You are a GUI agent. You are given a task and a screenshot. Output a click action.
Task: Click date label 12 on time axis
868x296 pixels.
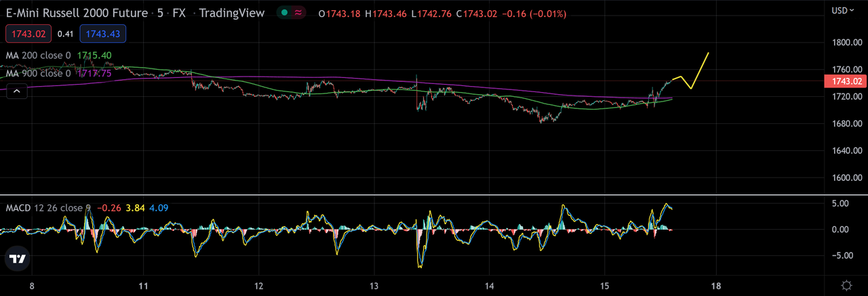click(x=259, y=285)
